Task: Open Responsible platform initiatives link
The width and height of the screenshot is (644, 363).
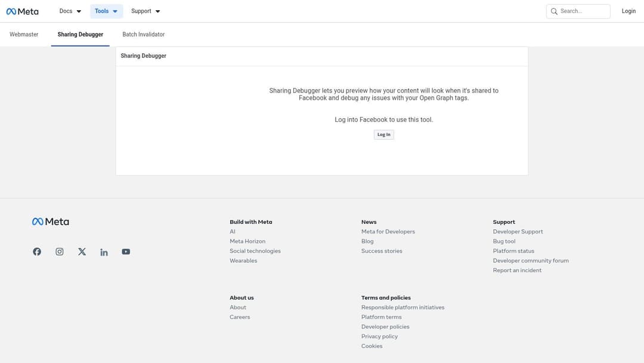Action: 403,307
